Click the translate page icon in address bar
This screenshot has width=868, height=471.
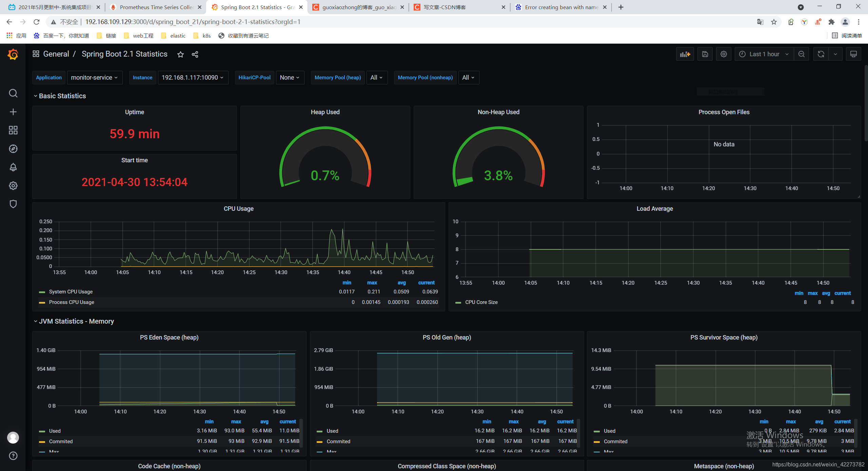click(760, 22)
